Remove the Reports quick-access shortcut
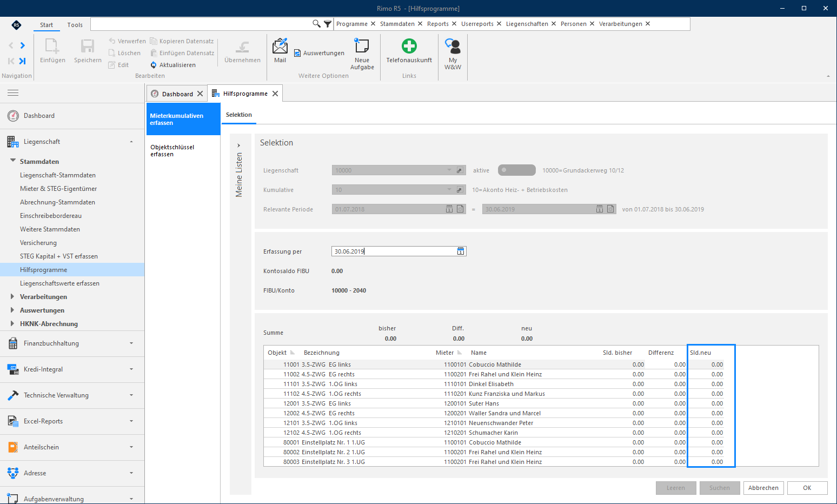This screenshot has width=837, height=504. tap(455, 24)
